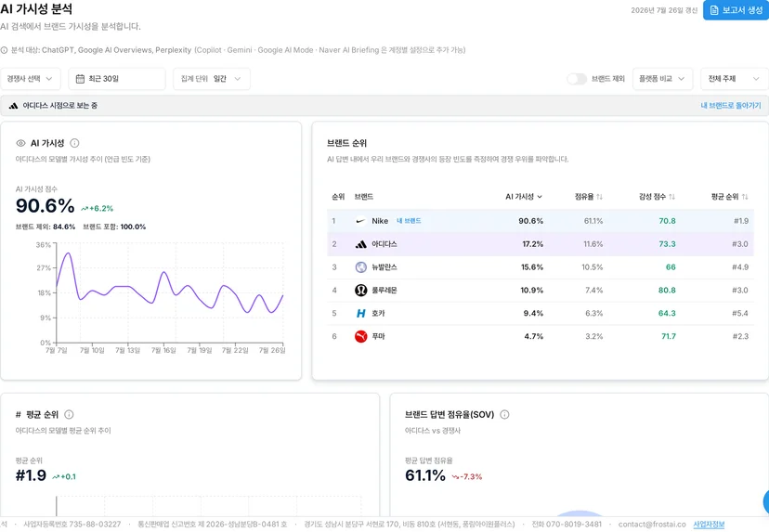Click the 내 브랜드로 돌아가기 link
769x532 pixels.
731,106
